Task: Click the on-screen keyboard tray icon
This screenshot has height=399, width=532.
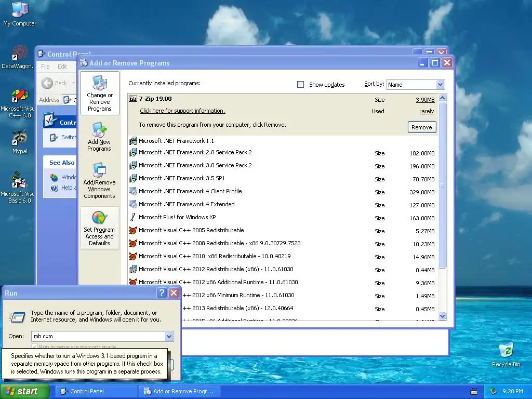Action: click(x=474, y=392)
